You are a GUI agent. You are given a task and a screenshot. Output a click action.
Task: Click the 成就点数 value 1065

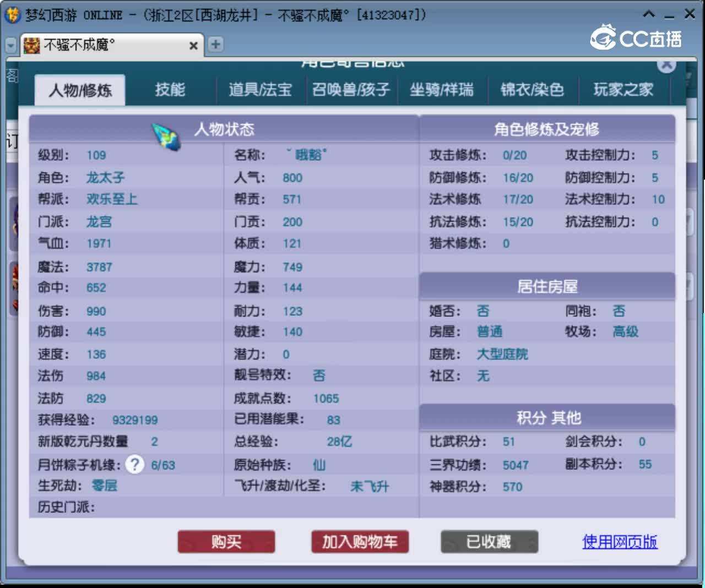[x=326, y=398]
